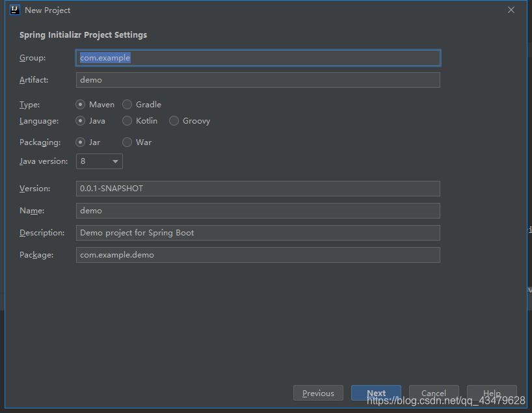Close the New Project dialog
This screenshot has width=532, height=413.
(511, 10)
